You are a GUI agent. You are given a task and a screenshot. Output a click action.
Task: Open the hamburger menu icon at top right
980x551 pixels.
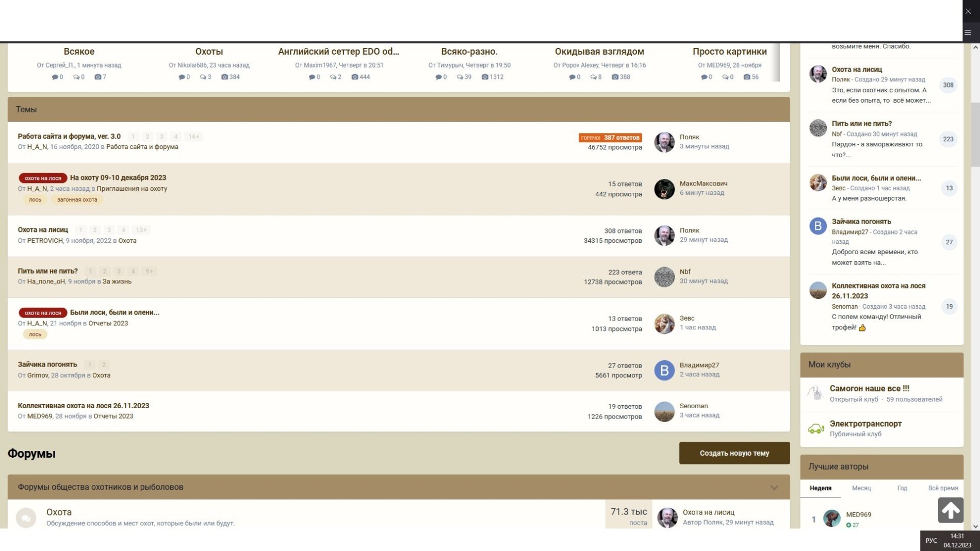[968, 32]
